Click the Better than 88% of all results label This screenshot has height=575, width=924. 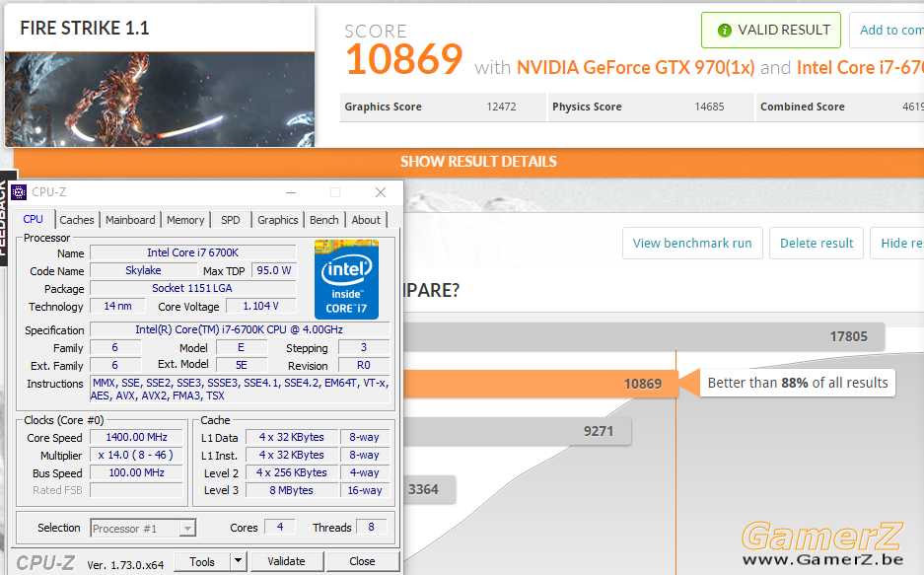click(x=798, y=383)
